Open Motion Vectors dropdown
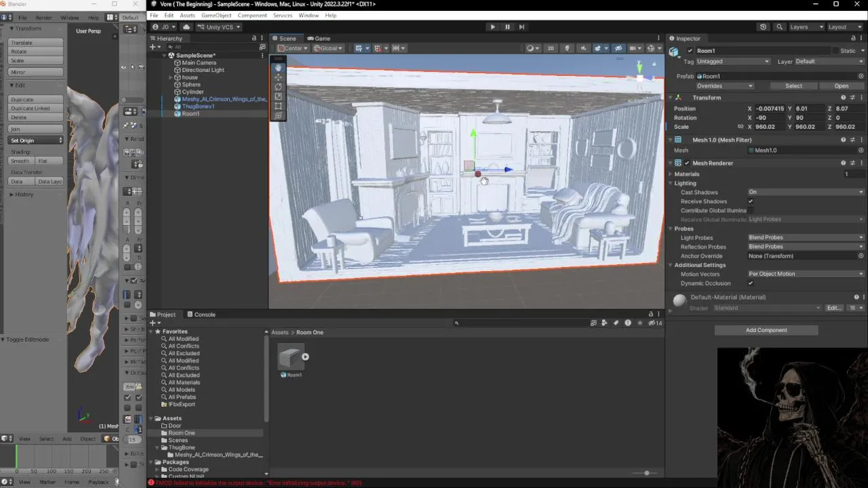This screenshot has width=868, height=488. point(806,274)
